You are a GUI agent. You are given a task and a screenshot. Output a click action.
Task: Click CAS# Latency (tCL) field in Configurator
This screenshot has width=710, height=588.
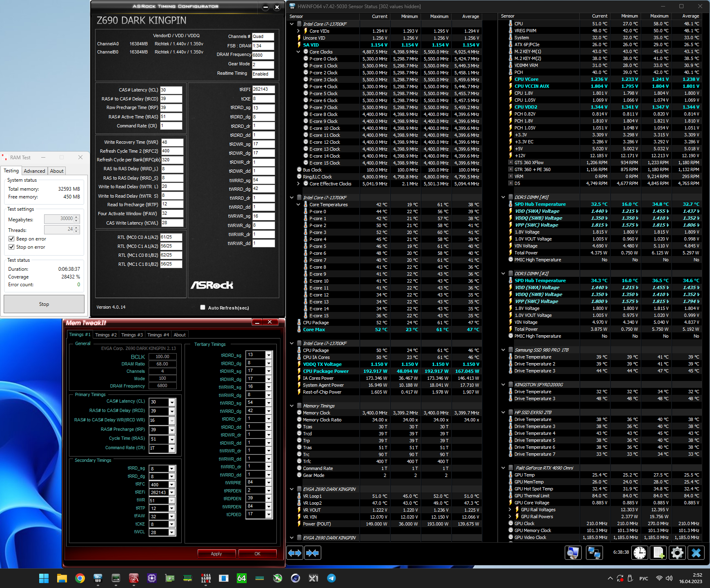pos(171,90)
